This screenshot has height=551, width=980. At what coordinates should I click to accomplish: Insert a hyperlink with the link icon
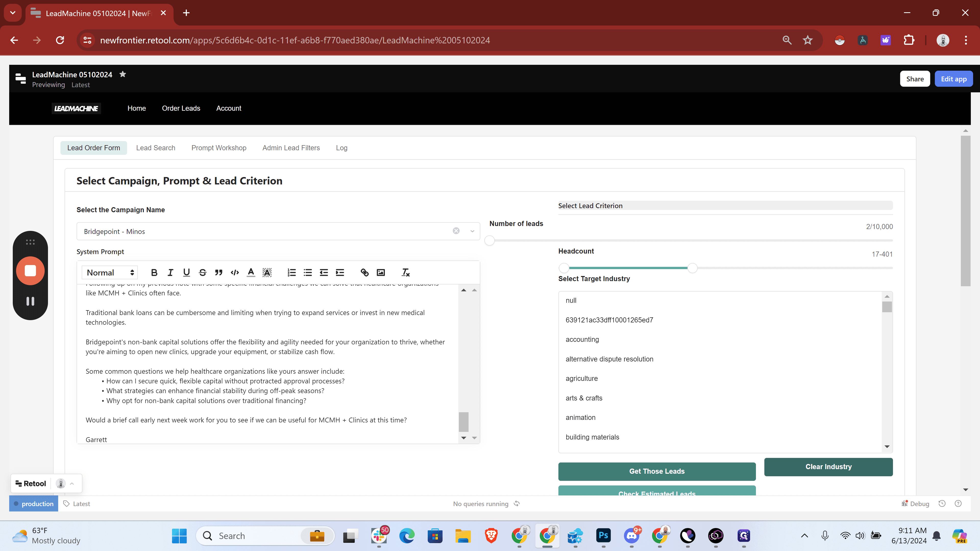[364, 272]
